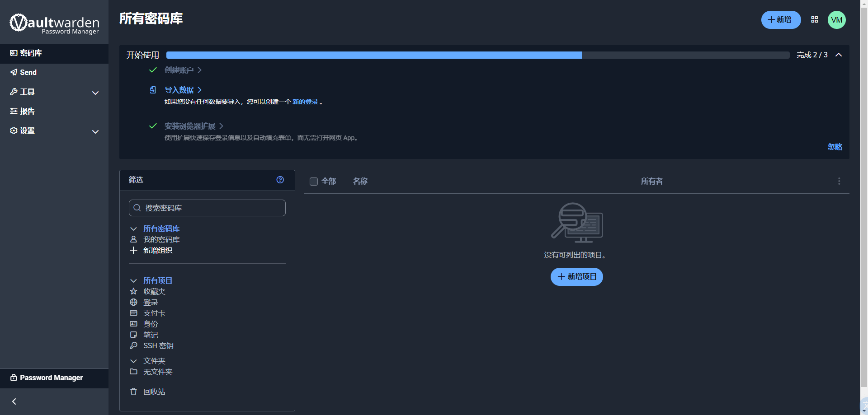Open the 报告 reports section
This screenshot has height=415, width=868.
pyautogui.click(x=27, y=111)
